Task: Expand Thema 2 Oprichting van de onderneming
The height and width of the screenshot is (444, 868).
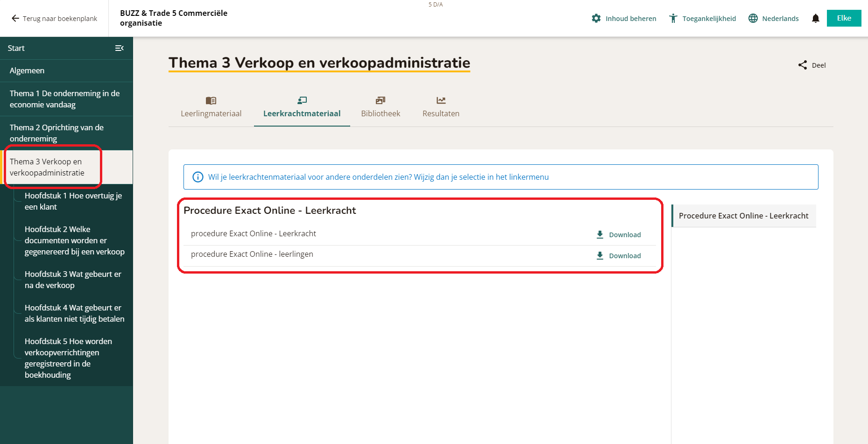Action: pos(56,133)
